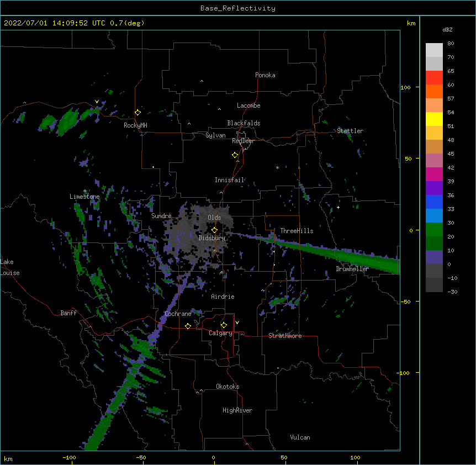Click the Calgary city label
The height and width of the screenshot is (465, 476).
tap(221, 333)
